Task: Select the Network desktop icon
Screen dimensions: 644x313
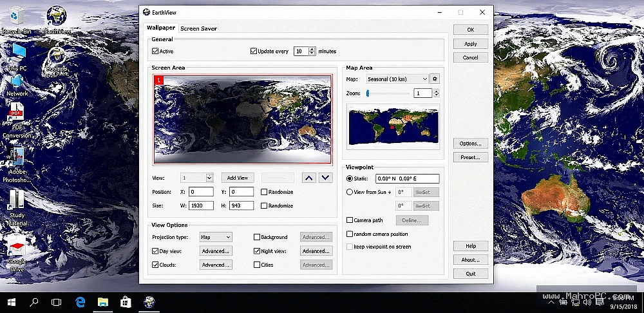Action: click(x=17, y=85)
